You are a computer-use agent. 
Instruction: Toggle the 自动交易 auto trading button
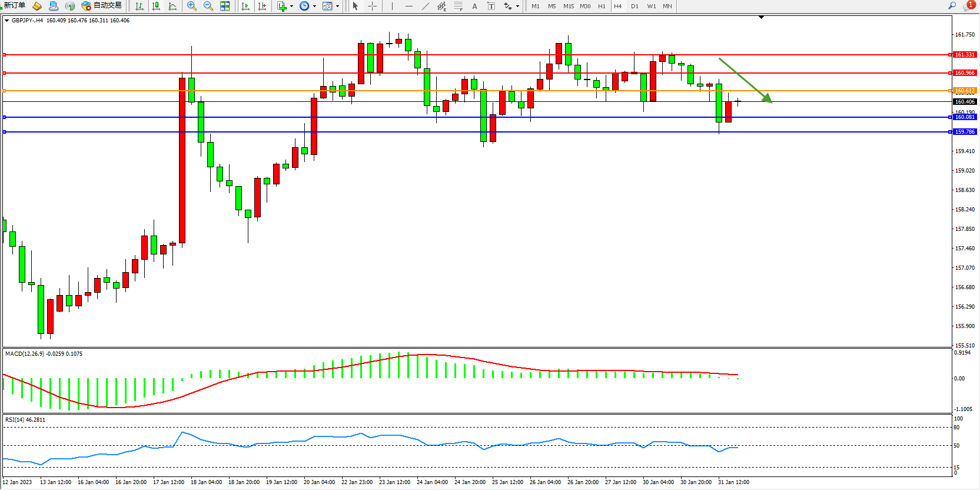tap(102, 6)
